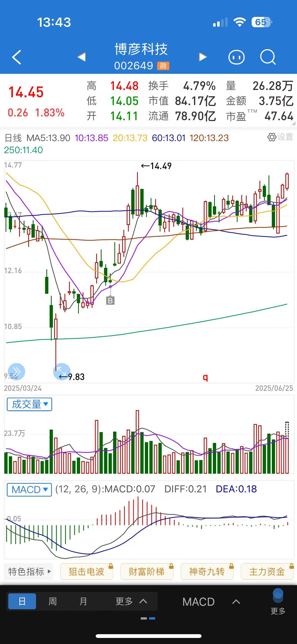297x644 pixels.
Task: Tap the 量 26.28万 volume value
Action: [x=273, y=86]
